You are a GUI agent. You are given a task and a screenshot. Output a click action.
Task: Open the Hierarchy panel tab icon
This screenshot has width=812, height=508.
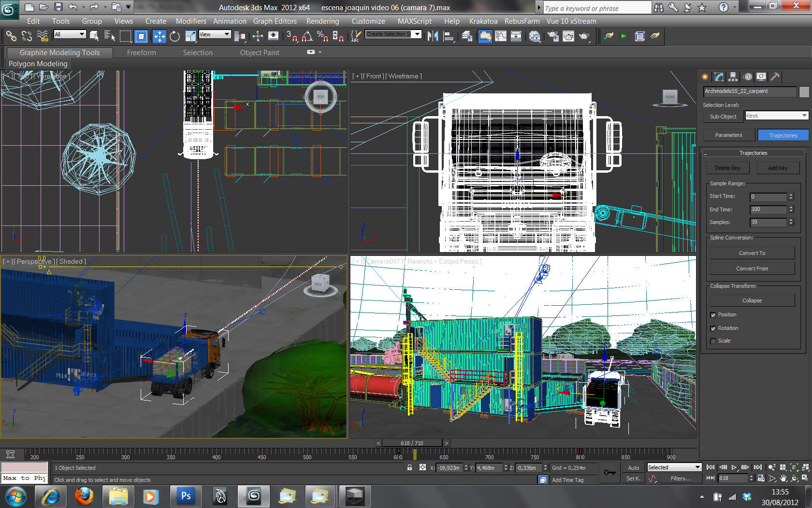(x=733, y=77)
